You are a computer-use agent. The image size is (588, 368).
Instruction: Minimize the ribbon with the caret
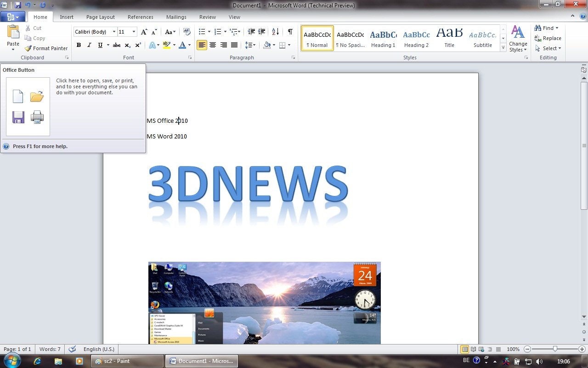[572, 17]
